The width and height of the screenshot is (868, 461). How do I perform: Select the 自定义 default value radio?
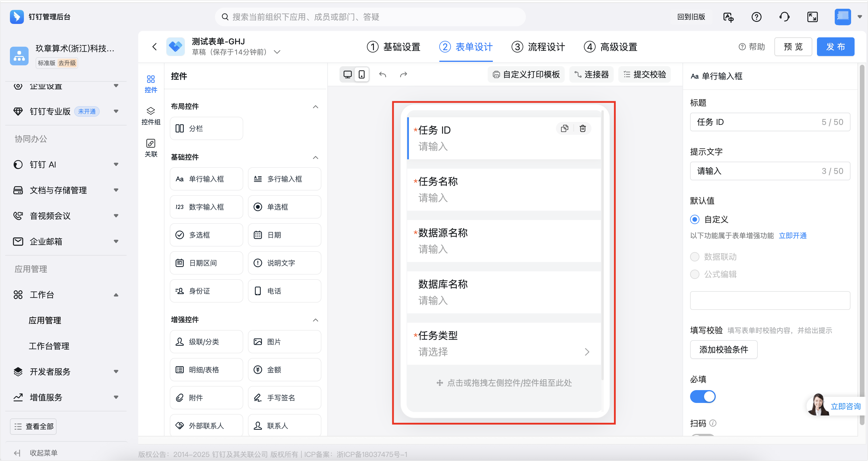[x=694, y=219]
